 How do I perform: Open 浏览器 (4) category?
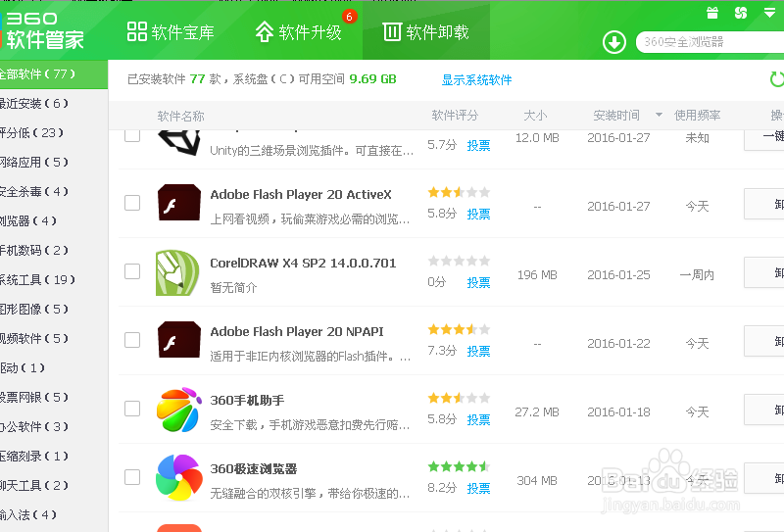54,221
